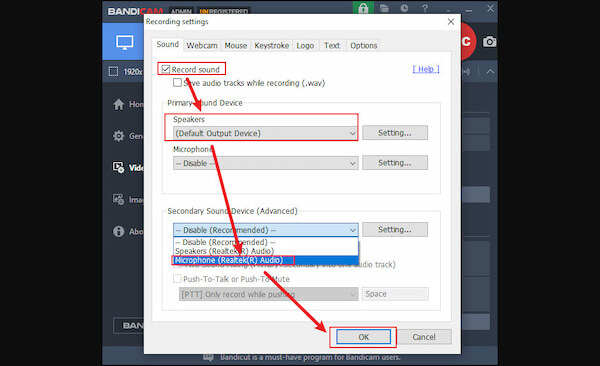Enable Push-To-Talk or Push-To-Mute checkbox

pos(177,279)
